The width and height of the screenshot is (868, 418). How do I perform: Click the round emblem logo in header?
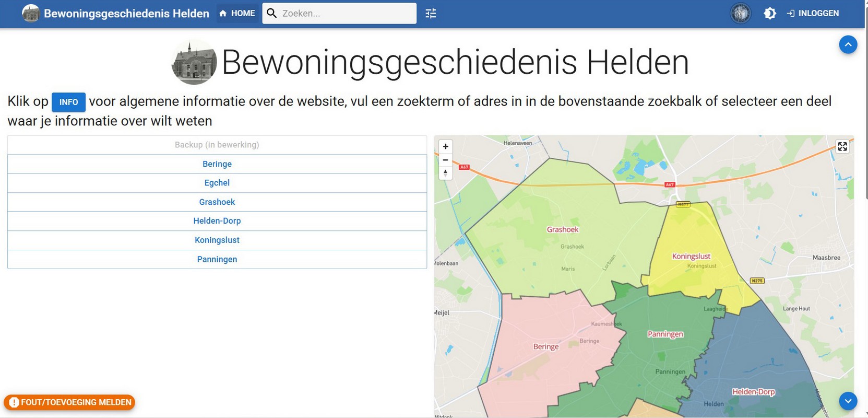point(740,14)
